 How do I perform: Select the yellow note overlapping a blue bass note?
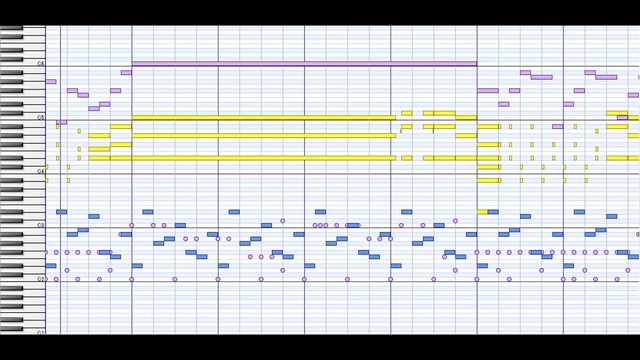[482, 212]
